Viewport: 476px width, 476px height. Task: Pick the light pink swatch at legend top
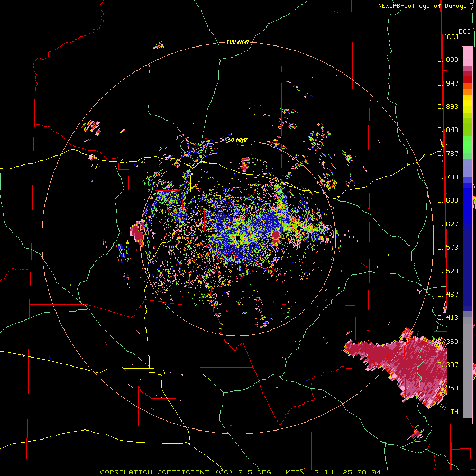[x=467, y=56]
